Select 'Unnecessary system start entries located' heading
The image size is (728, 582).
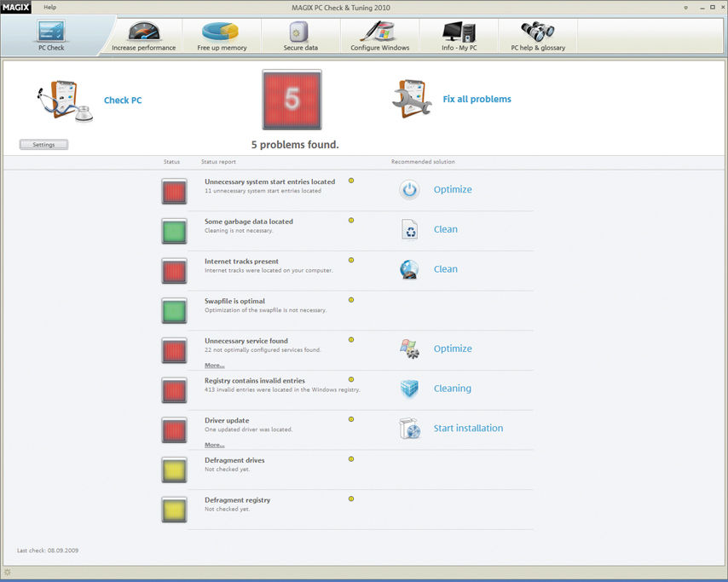point(269,182)
